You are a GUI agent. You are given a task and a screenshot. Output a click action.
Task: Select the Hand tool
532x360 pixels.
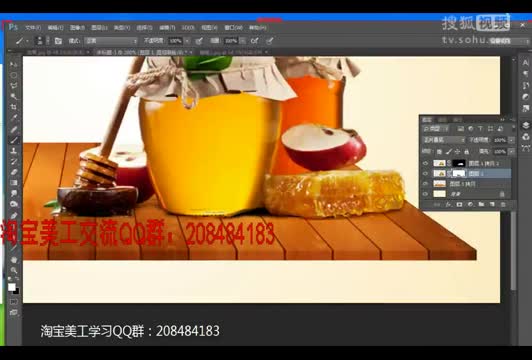coord(14,260)
